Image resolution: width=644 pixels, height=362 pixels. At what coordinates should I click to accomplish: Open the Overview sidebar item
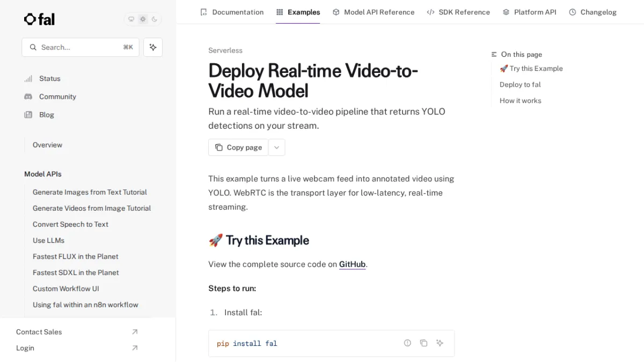(47, 145)
